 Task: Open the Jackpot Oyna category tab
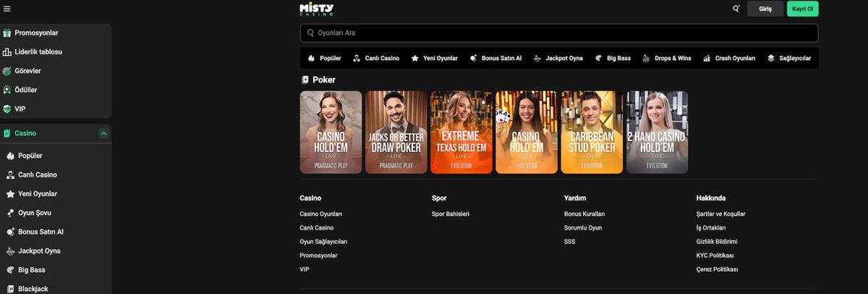coord(558,58)
